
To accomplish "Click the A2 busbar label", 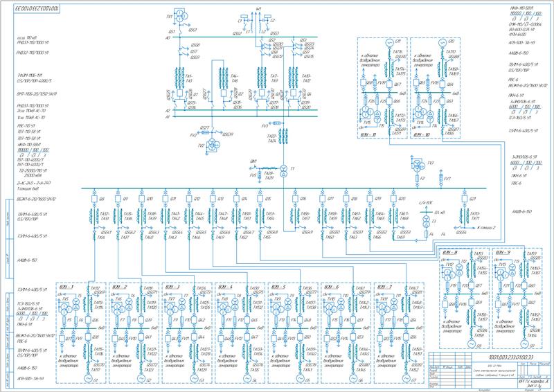I will [x=168, y=111].
